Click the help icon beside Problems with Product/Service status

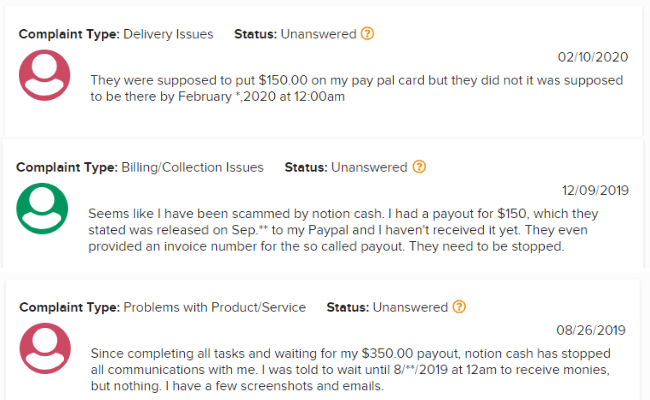459,307
